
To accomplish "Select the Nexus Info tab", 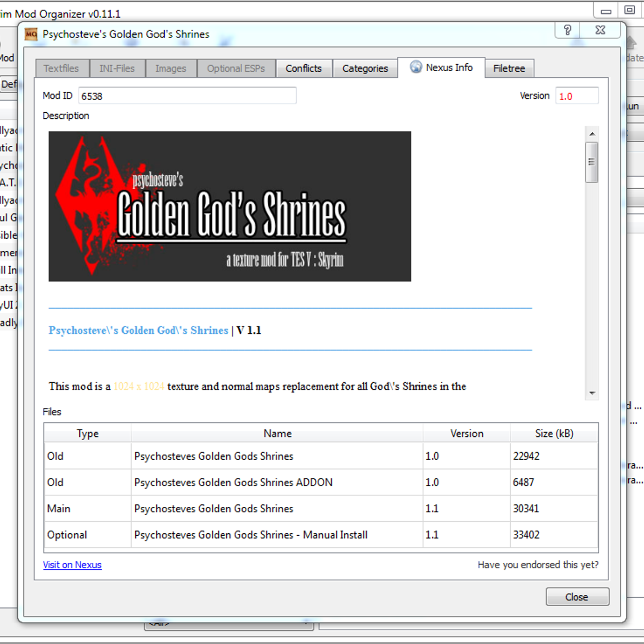I will [x=442, y=68].
